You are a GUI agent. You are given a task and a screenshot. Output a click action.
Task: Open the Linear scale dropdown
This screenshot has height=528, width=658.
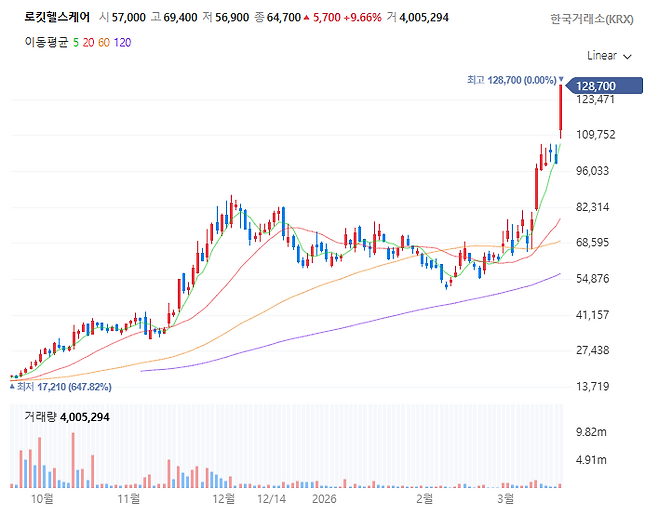pos(608,55)
